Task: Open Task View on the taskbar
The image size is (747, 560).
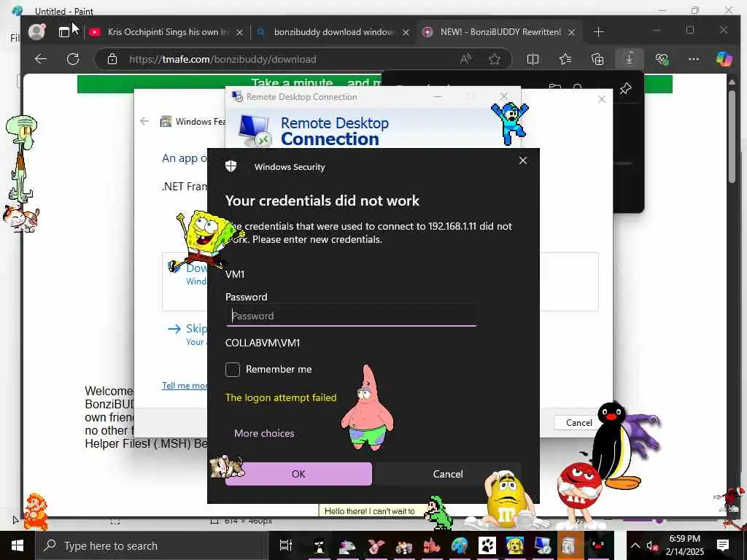Action: [x=285, y=545]
